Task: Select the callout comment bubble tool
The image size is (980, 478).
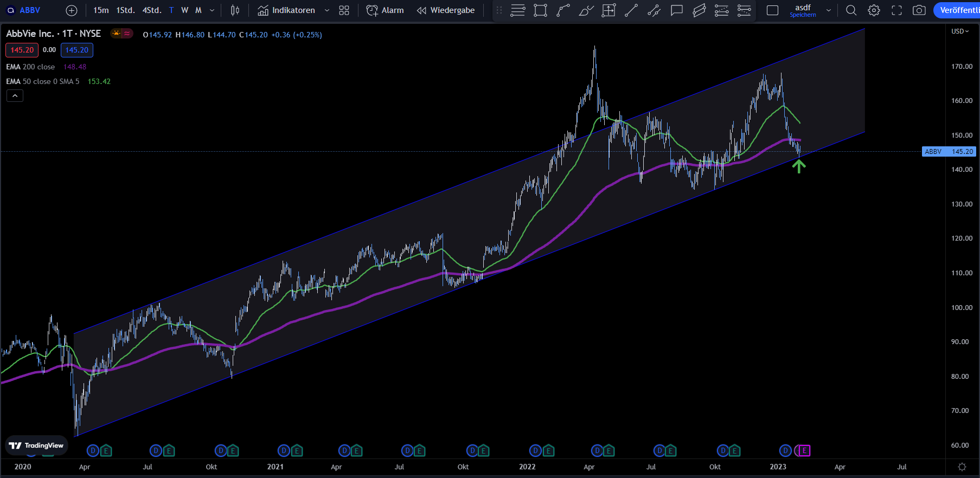Action: tap(677, 10)
